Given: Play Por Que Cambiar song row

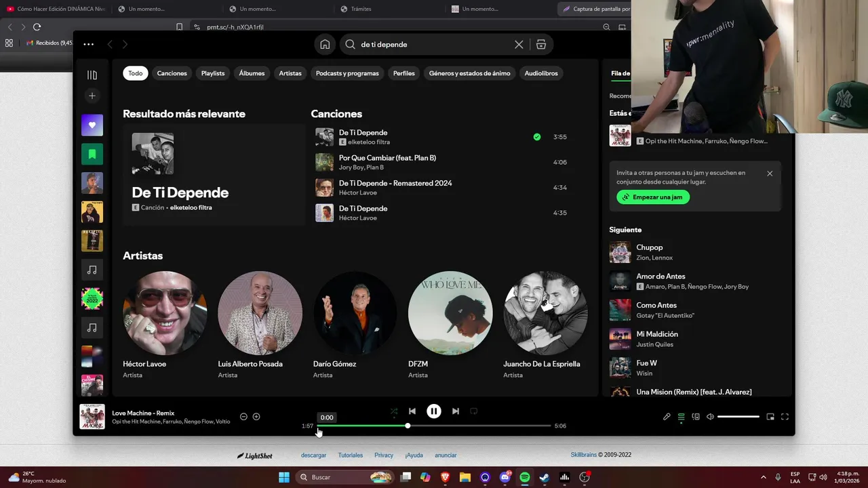Looking at the screenshot, I should pos(444,162).
